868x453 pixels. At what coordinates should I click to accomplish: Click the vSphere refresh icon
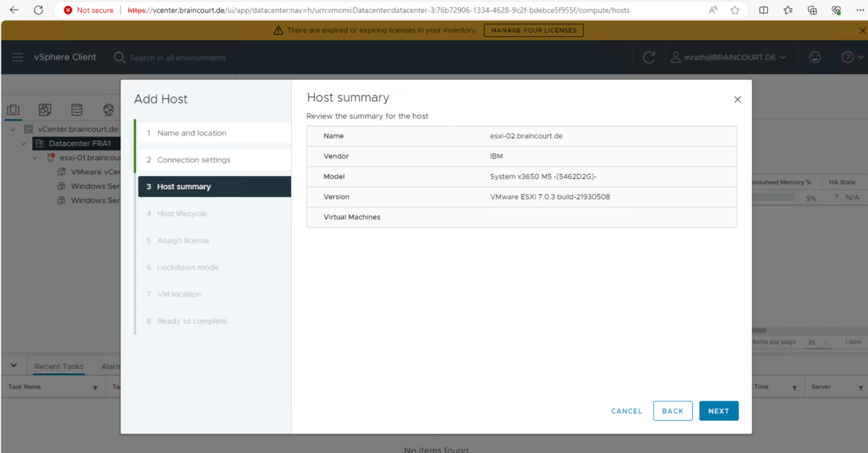tap(649, 57)
